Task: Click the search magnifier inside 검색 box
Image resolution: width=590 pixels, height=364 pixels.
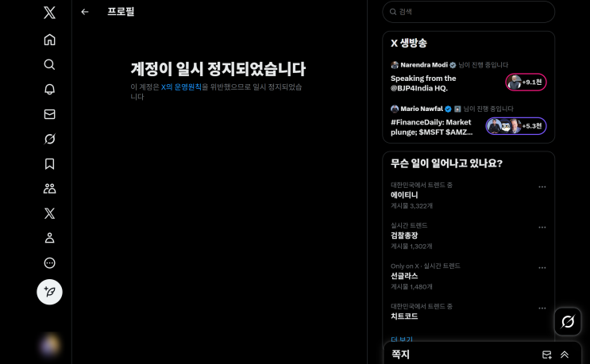Action: [393, 12]
